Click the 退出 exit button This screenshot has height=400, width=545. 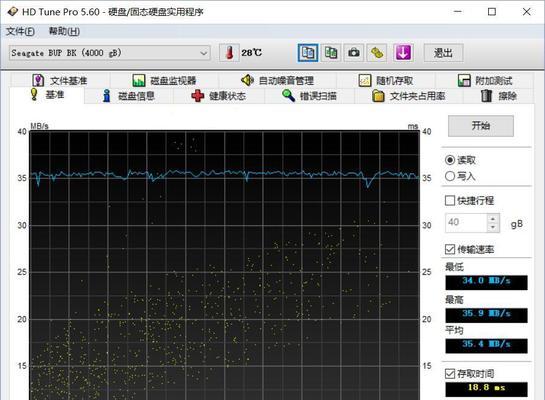443,53
